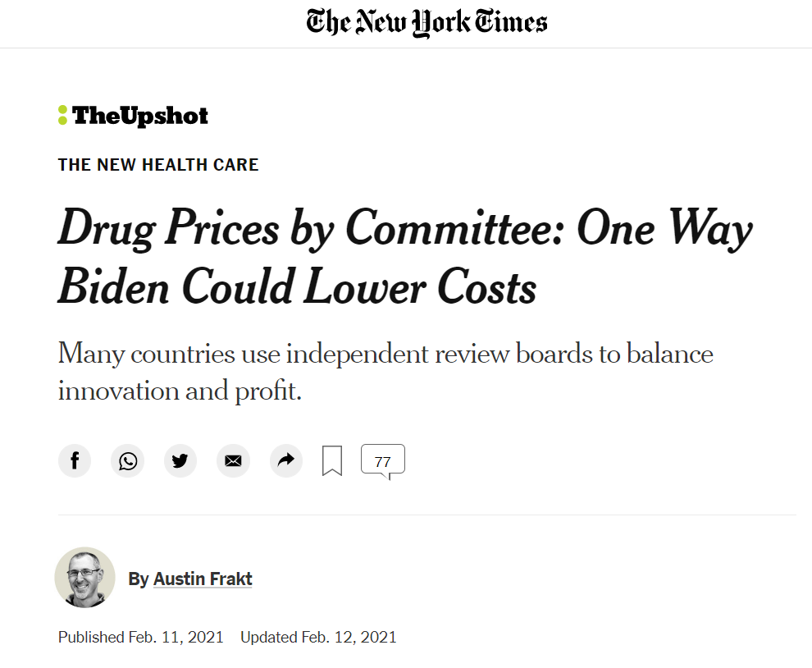Viewport: 812px width, 668px height.
Task: Click Austin Frakt's author photo
Action: tap(85, 578)
